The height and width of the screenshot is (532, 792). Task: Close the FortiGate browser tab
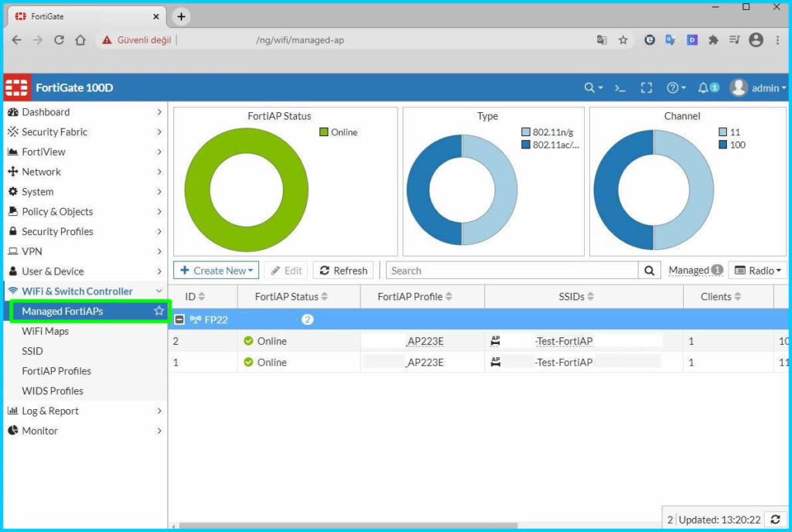(x=156, y=17)
